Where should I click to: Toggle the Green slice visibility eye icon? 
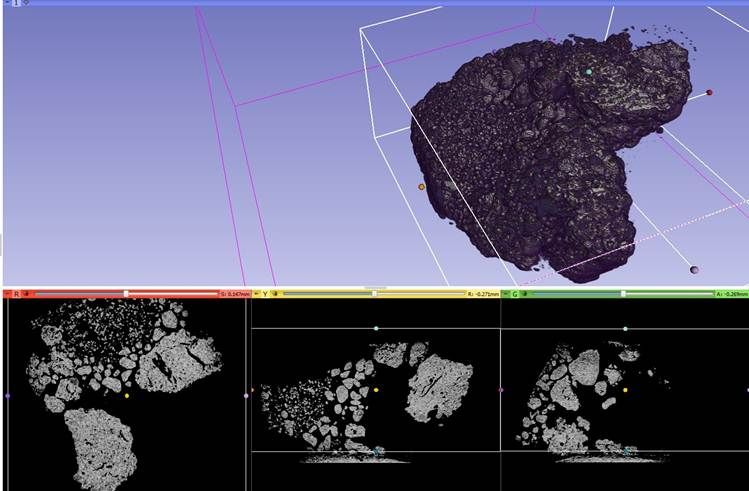tap(524, 294)
